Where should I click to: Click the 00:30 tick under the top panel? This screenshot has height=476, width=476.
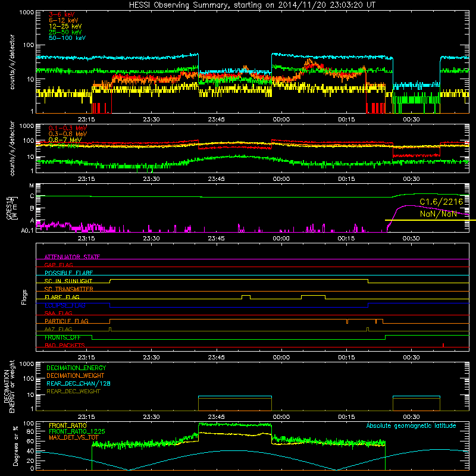[x=411, y=120]
